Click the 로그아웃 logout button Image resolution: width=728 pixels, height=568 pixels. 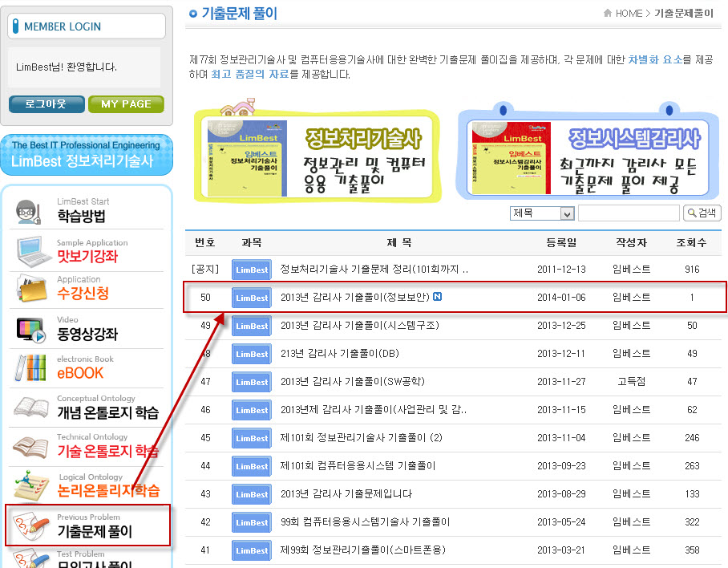(47, 104)
